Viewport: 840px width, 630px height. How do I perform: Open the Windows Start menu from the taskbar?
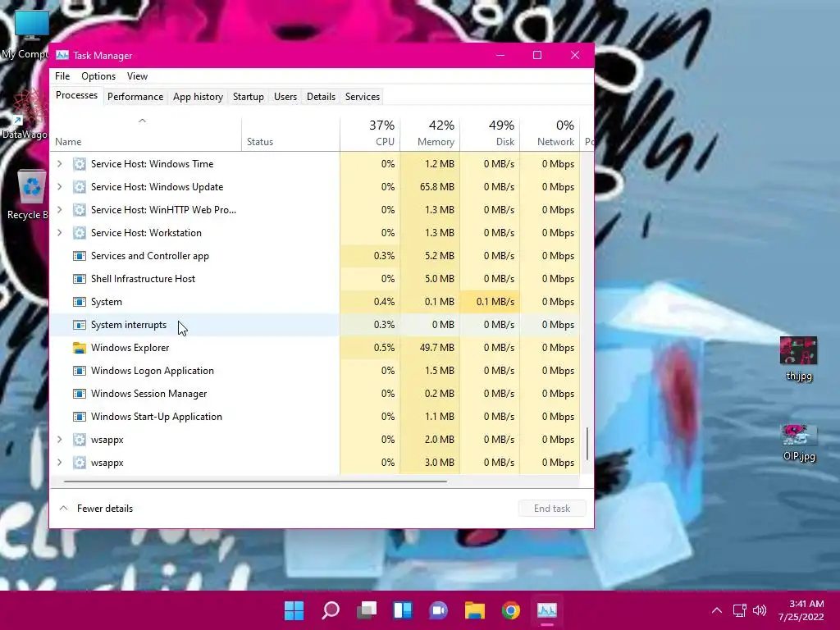[x=294, y=610]
